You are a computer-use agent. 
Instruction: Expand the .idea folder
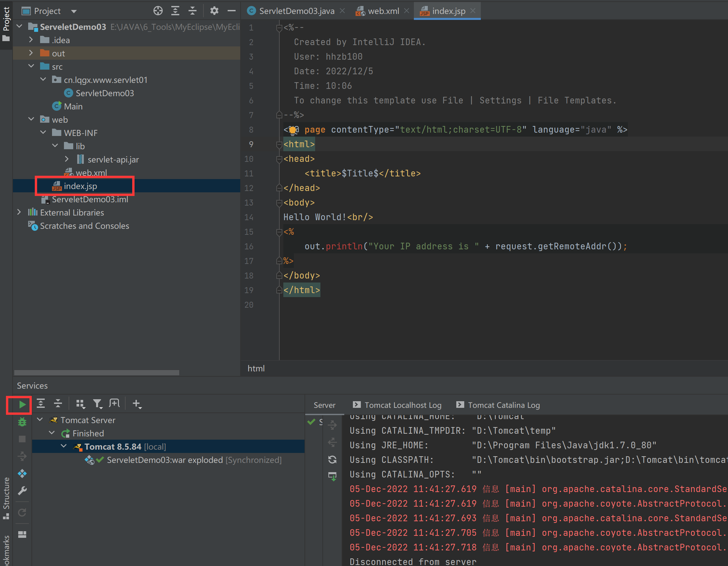point(31,40)
